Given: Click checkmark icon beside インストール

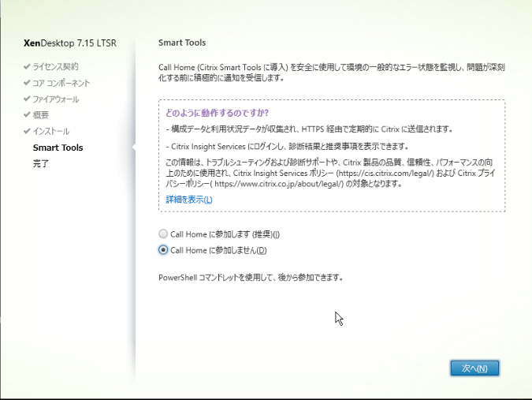Looking at the screenshot, I should (x=27, y=131).
